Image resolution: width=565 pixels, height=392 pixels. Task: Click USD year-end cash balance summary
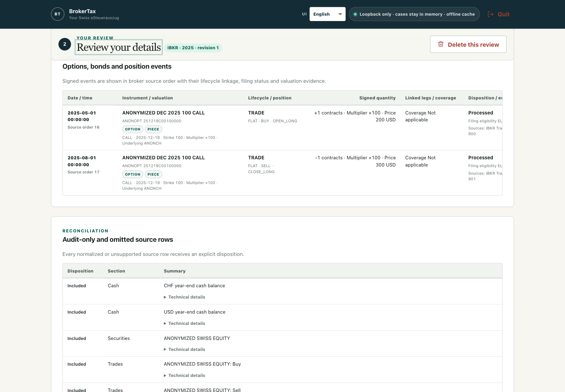(195, 312)
